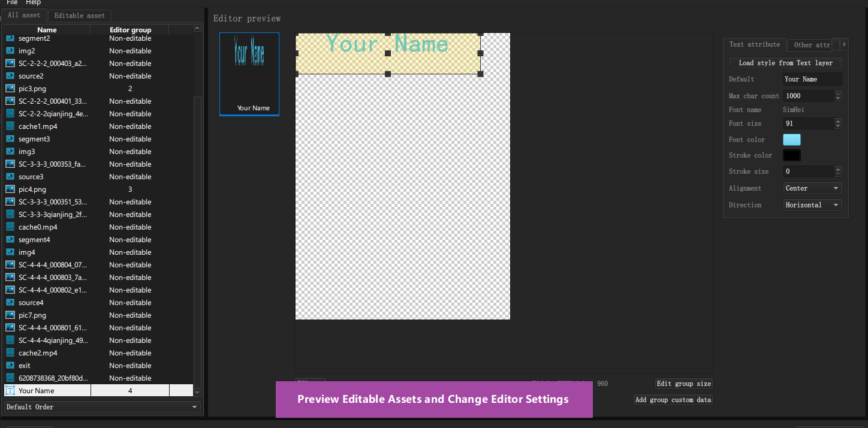The image size is (868, 428).
Task: Click the segment2 asset icon
Action: (10, 38)
